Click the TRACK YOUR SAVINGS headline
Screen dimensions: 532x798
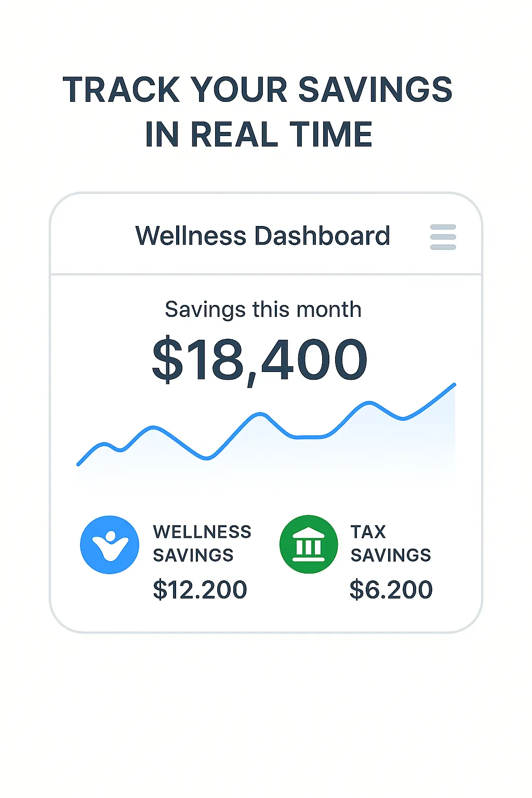click(x=258, y=90)
